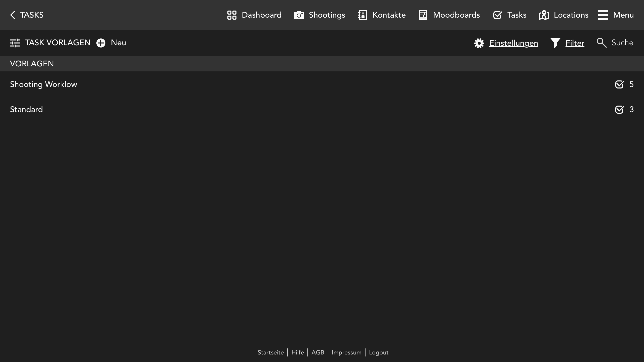Open the Shooting Worklow template
The height and width of the screenshot is (362, 644).
point(44,84)
